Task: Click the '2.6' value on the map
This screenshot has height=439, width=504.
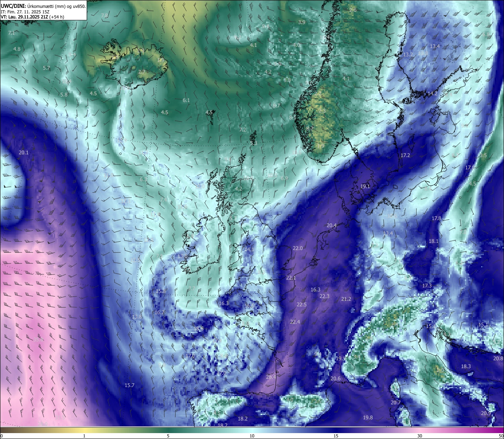Action: click(x=353, y=10)
